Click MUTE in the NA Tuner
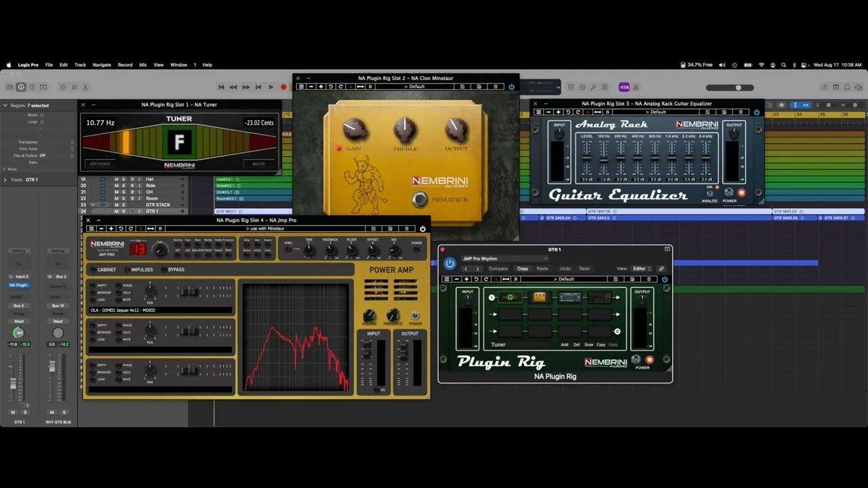The height and width of the screenshot is (488, 868). 259,163
